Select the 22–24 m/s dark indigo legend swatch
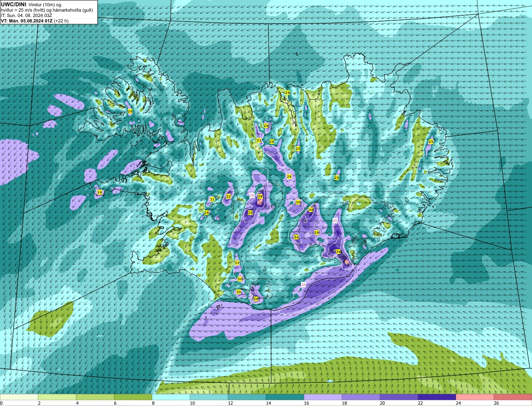 click(x=437, y=397)
